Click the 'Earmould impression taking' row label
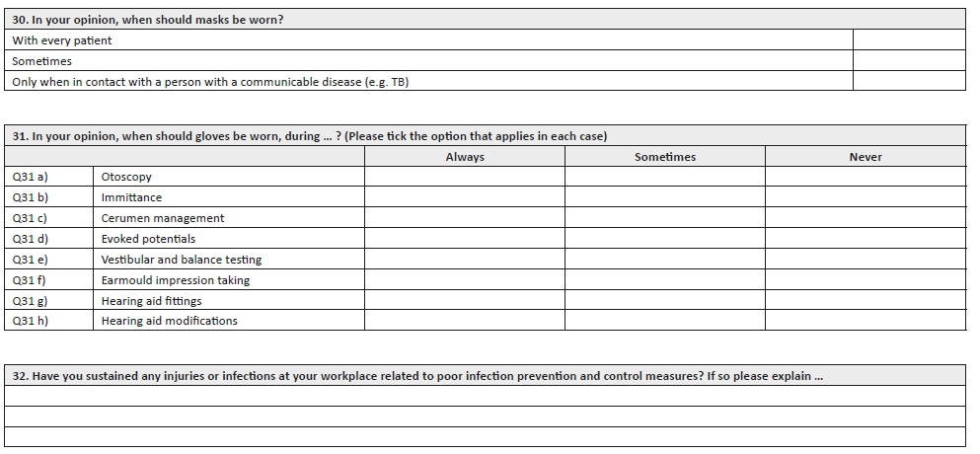The image size is (980, 454). tap(176, 280)
